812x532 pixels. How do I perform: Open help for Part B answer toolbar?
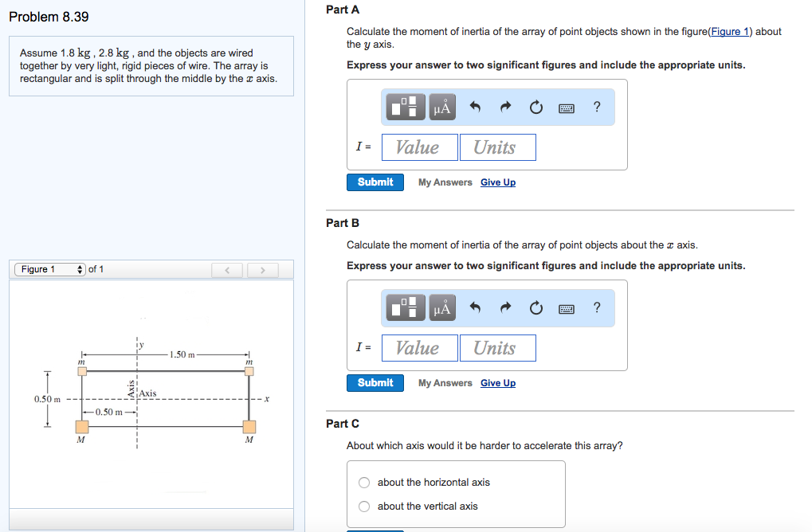(x=597, y=307)
